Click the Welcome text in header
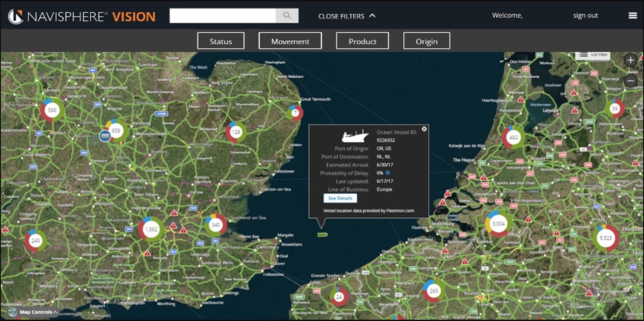The width and height of the screenshot is (644, 321). click(x=507, y=15)
